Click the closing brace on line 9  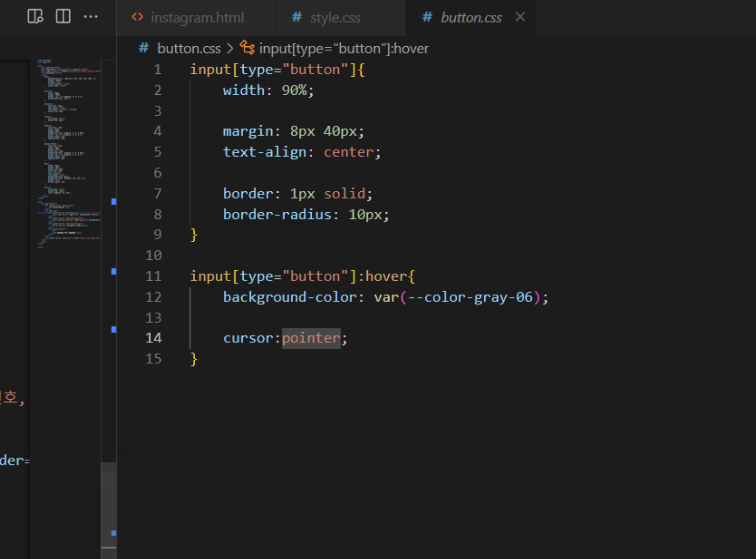coord(193,235)
